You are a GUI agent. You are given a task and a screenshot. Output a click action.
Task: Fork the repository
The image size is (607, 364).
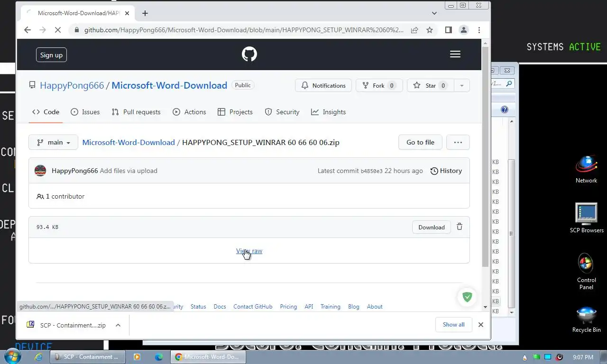[379, 85]
